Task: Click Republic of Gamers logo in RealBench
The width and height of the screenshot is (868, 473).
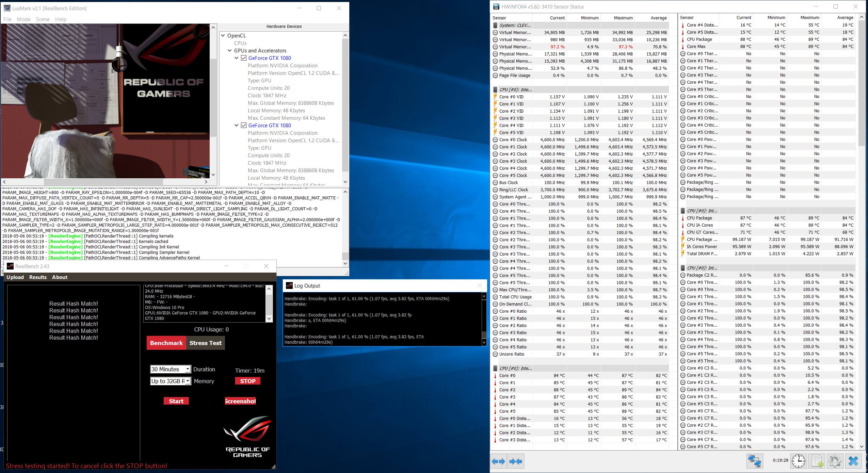Action: point(247,437)
